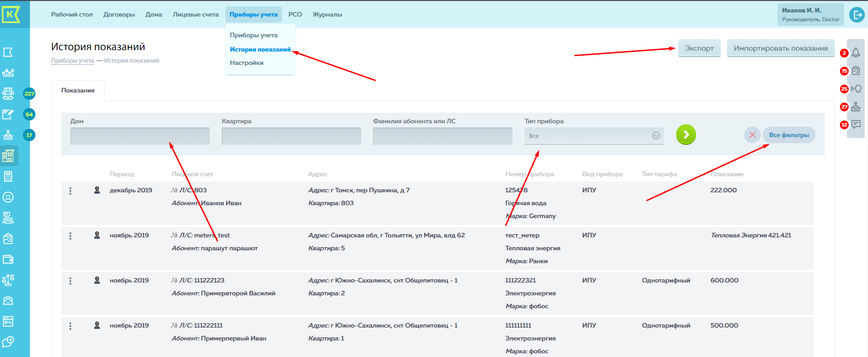Open the news list icon in sidebar

(x=8, y=321)
